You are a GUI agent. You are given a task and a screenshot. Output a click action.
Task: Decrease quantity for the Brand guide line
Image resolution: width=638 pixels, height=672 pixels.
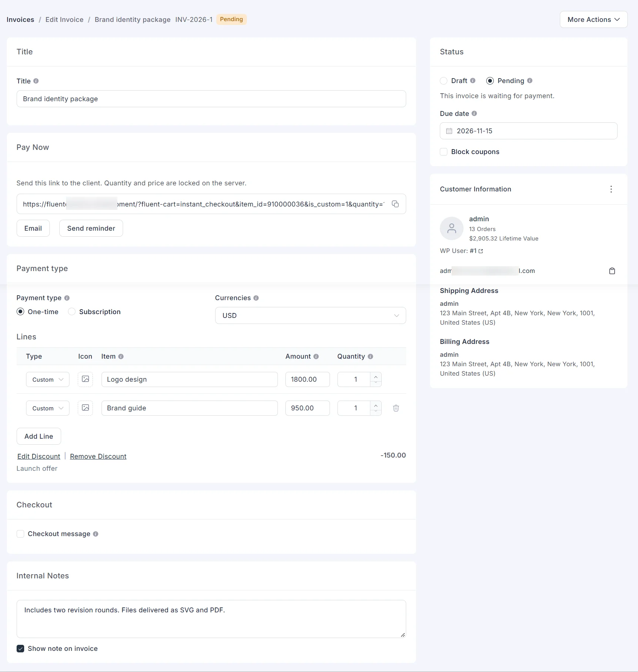[376, 412]
